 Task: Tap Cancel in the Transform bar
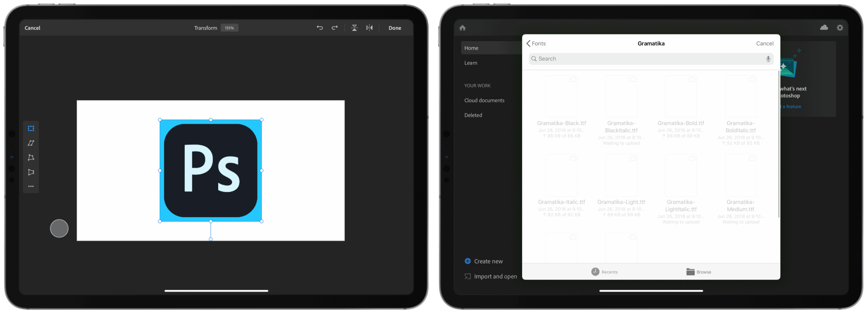point(32,28)
